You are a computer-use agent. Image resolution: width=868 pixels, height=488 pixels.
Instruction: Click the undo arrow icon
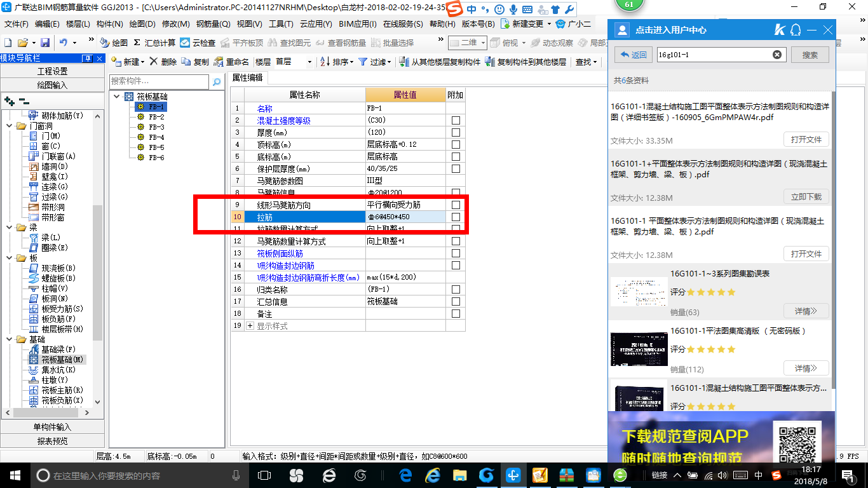point(63,43)
